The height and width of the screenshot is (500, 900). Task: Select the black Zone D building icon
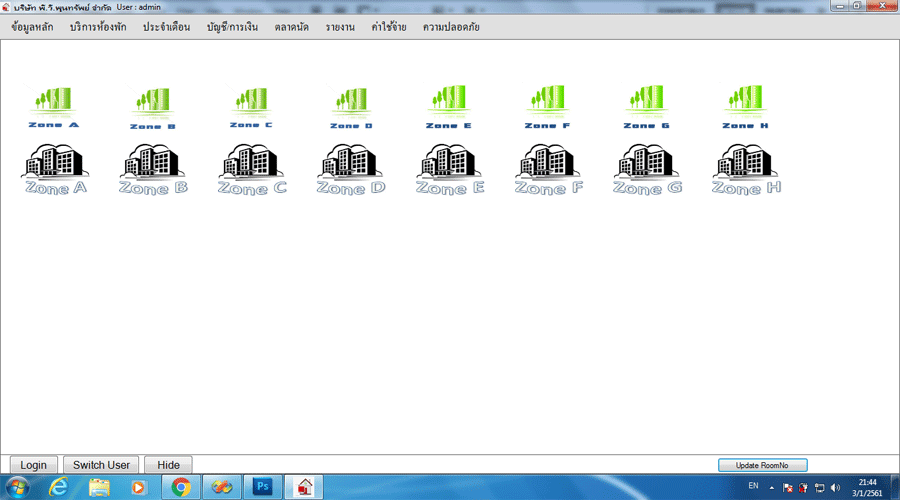tap(351, 168)
